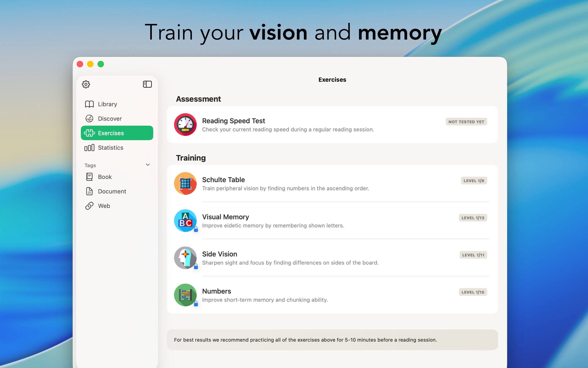Toggle the sidebar panel icon

(x=147, y=84)
